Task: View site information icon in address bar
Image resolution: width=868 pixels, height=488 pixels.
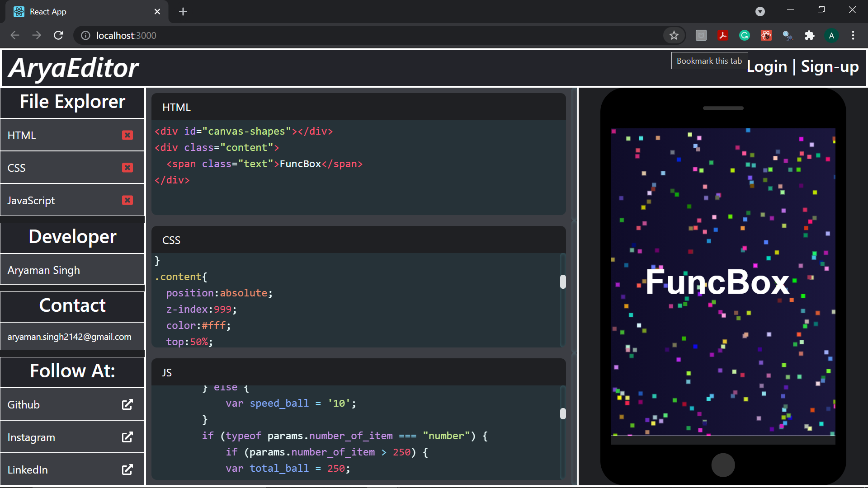Action: 85,35
